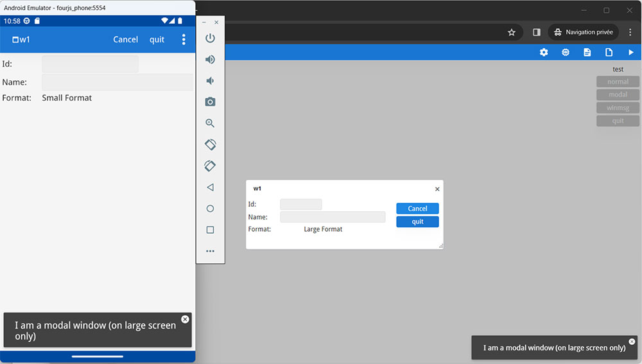
Task: Click the emulator zoom magnifier icon
Action: coord(210,123)
